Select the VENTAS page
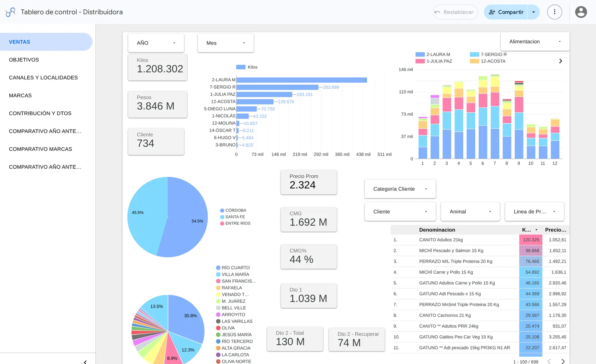Screen dimensions: 596x364 46,42
